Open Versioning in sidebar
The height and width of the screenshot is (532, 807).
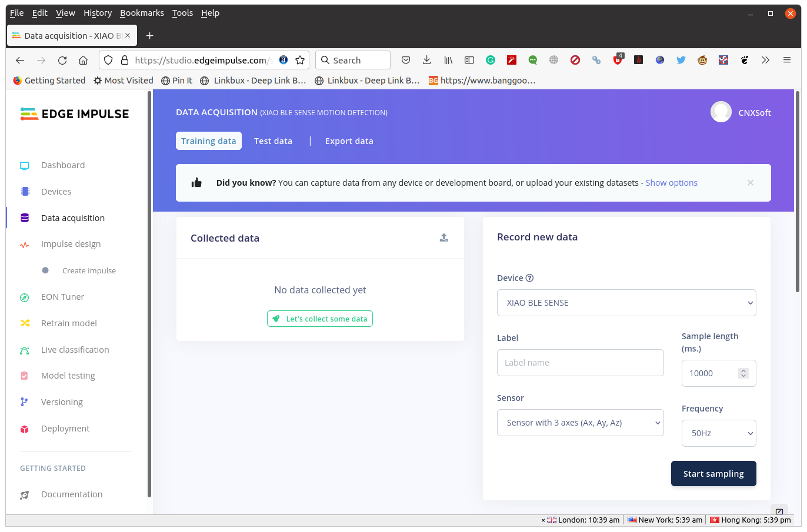tap(62, 402)
